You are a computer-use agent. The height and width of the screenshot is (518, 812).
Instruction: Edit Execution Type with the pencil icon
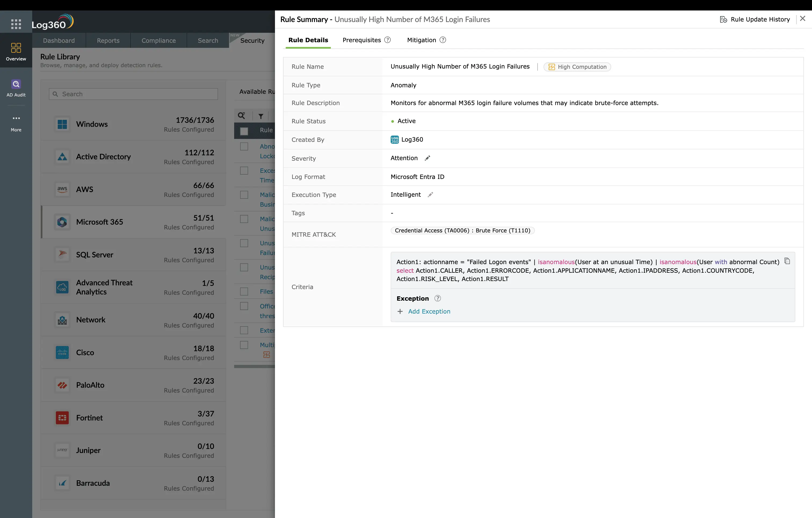[430, 195]
